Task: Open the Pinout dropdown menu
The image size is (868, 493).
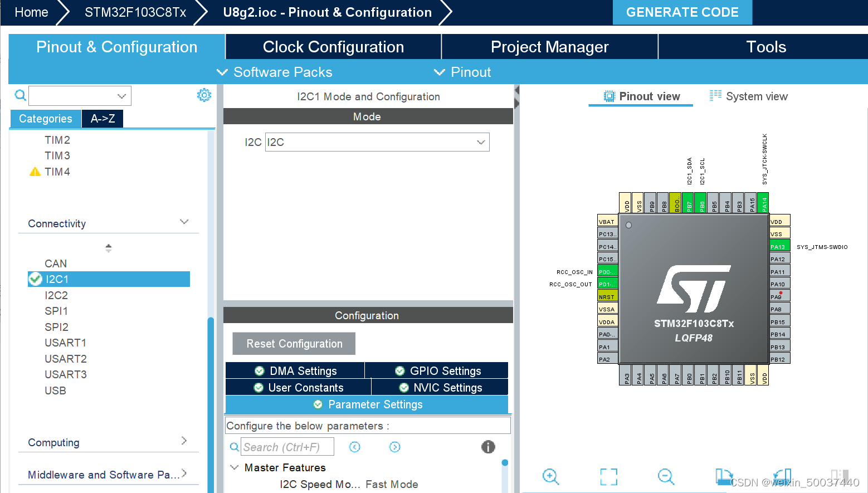Action: pos(462,72)
